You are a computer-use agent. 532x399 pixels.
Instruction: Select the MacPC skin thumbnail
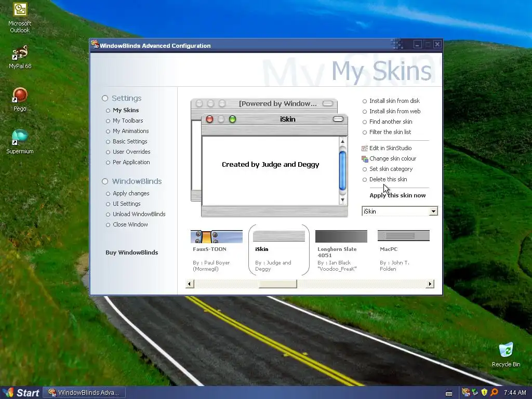pos(403,235)
